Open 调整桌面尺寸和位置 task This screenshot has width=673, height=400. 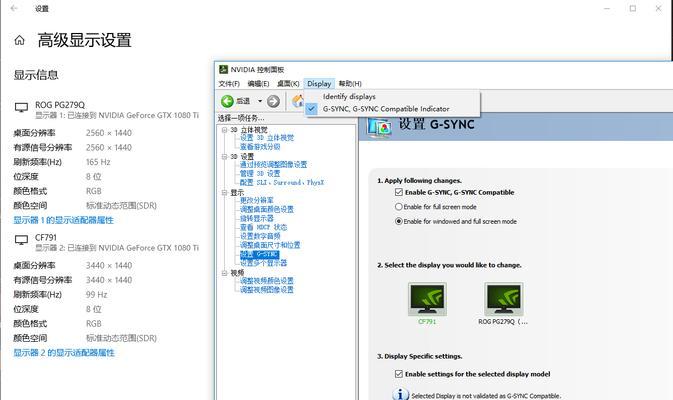[x=270, y=245]
